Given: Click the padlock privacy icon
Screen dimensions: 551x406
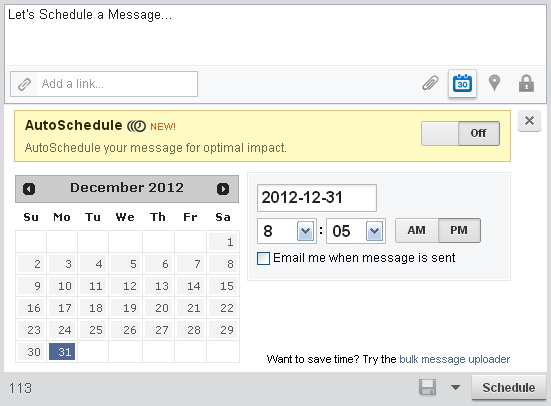Looking at the screenshot, I should [x=526, y=83].
